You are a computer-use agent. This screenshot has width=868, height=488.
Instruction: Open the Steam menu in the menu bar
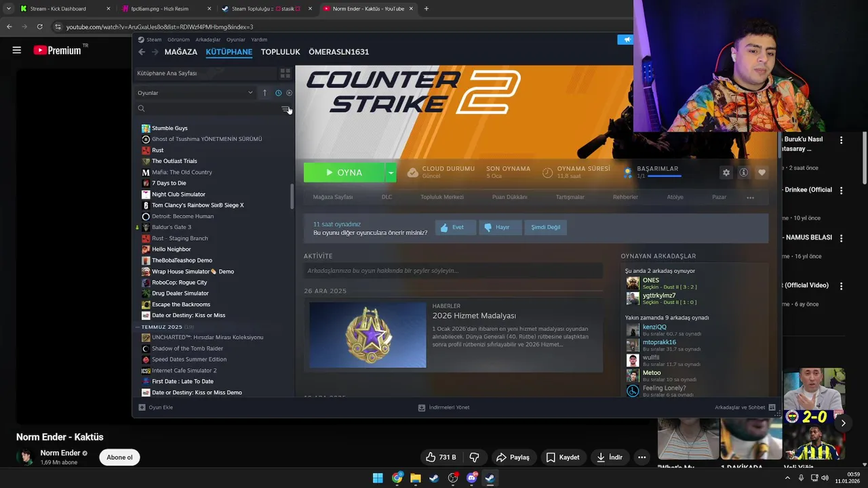pos(154,39)
